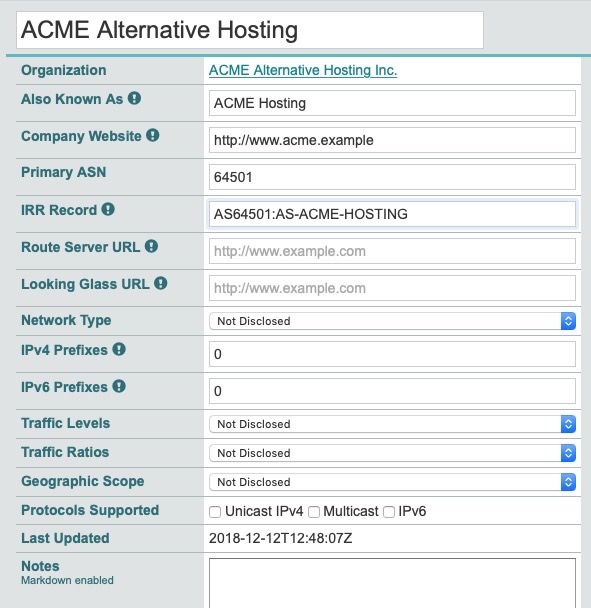The height and width of the screenshot is (608, 591).
Task: Click the info icon beside Route Server URL
Action: (151, 246)
